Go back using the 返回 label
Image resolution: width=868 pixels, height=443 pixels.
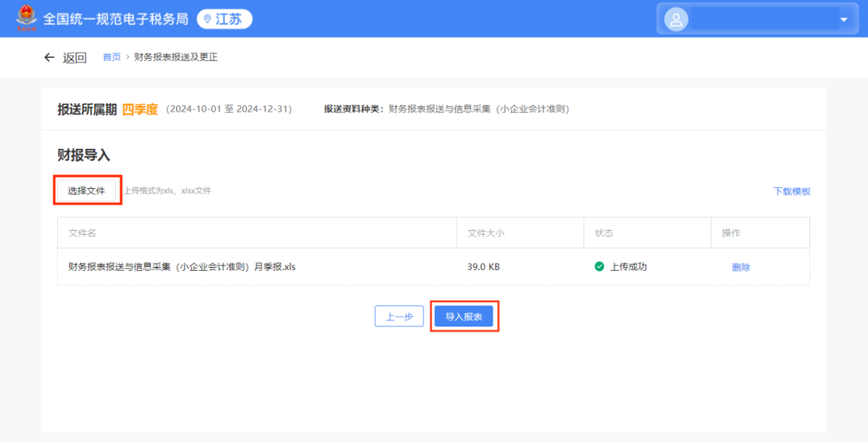click(75, 58)
